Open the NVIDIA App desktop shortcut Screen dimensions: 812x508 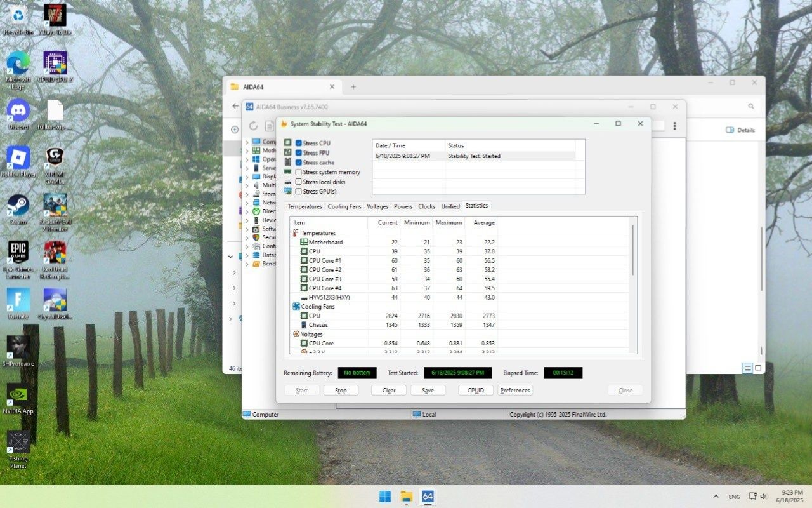pos(18,399)
